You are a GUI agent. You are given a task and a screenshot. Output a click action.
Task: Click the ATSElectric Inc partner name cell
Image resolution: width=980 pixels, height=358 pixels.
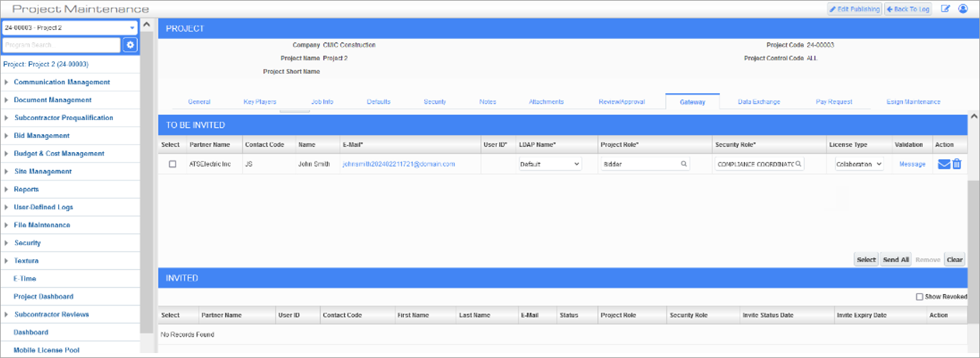[210, 164]
